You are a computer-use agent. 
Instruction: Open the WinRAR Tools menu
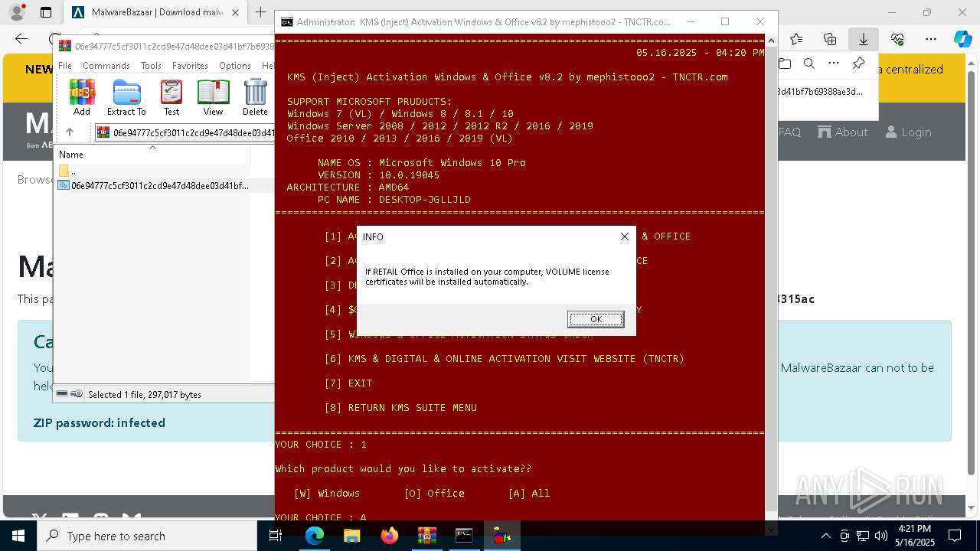151,66
